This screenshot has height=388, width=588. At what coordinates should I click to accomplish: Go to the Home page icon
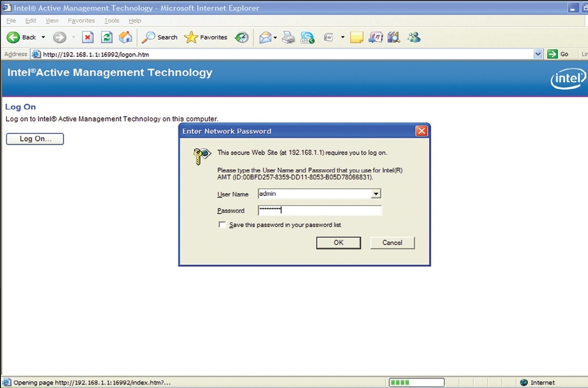[125, 37]
